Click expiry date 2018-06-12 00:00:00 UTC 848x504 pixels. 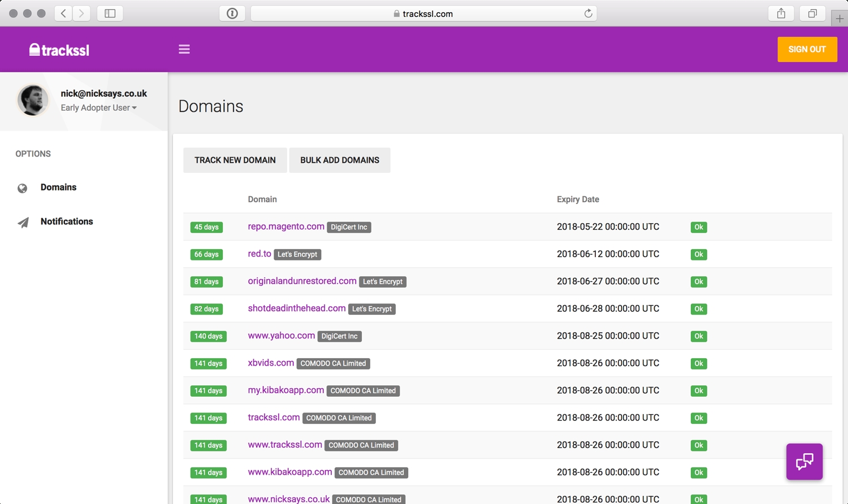pos(608,254)
